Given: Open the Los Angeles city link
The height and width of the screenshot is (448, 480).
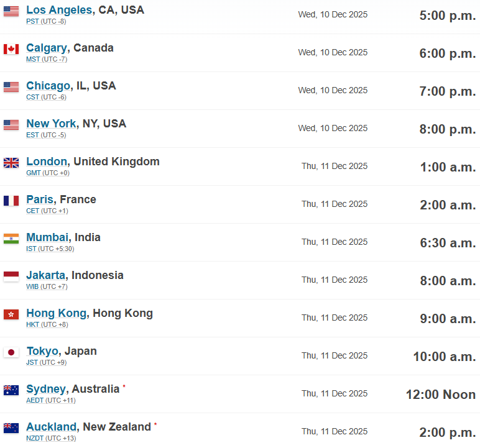Looking at the screenshot, I should [x=59, y=10].
